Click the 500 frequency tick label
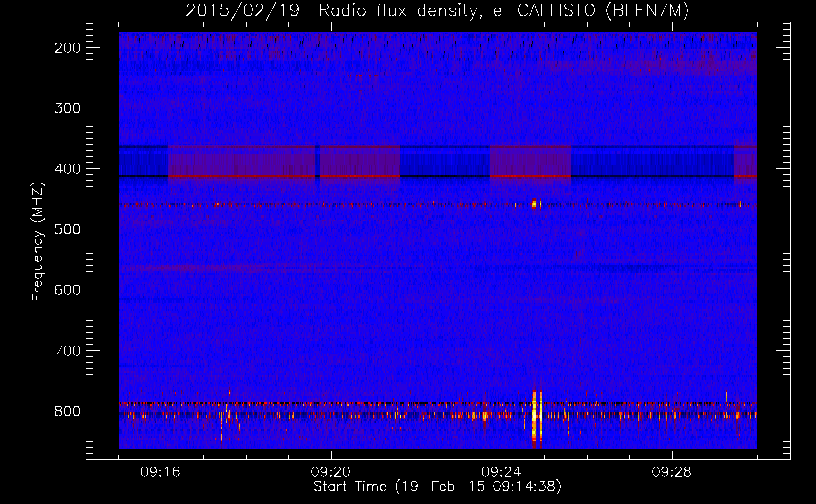 tap(67, 229)
